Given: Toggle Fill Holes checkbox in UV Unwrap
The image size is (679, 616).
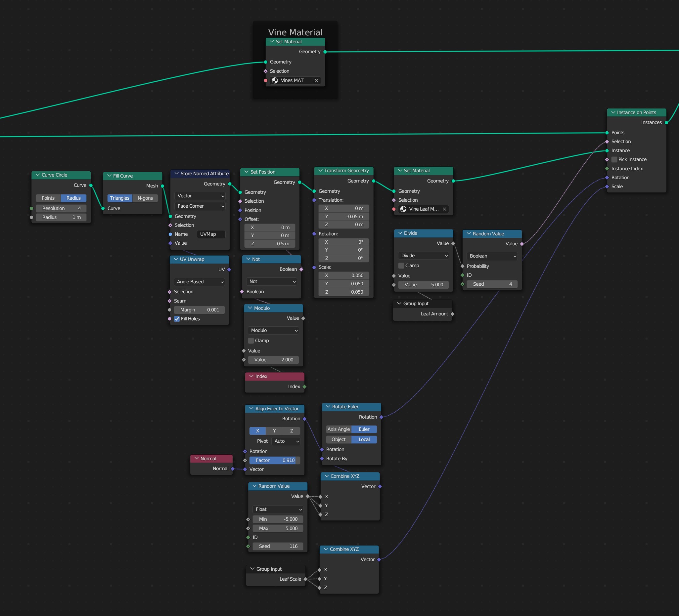Looking at the screenshot, I should 177,319.
